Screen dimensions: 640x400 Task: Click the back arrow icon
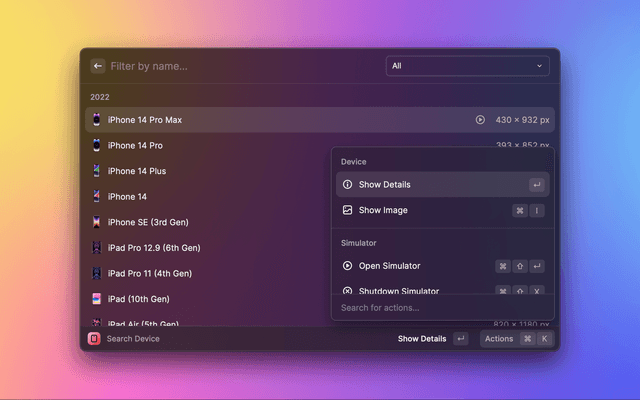pos(98,66)
